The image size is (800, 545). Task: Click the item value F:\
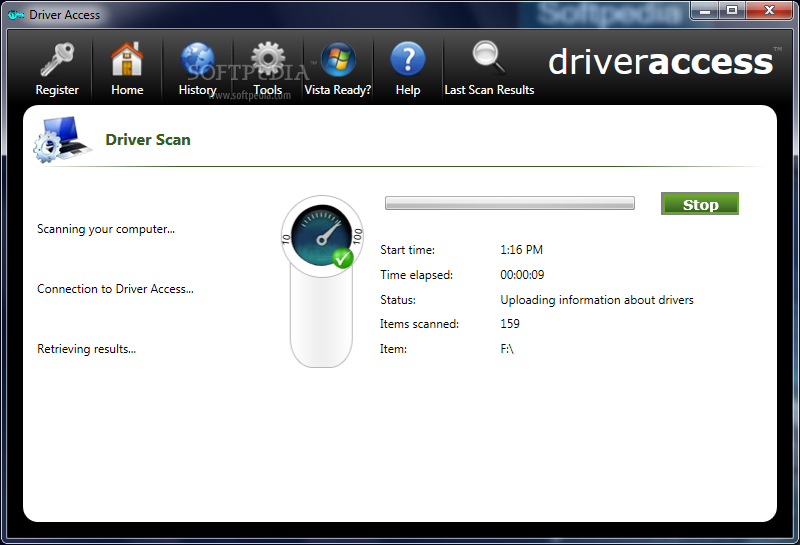click(x=507, y=349)
